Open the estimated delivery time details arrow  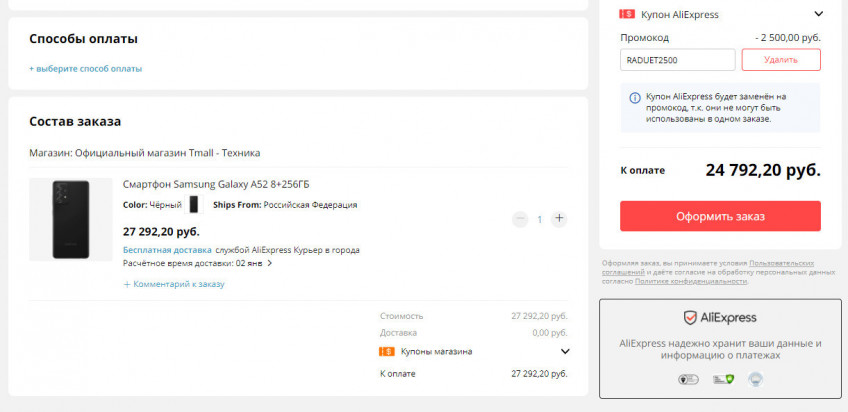pyautogui.click(x=269, y=264)
